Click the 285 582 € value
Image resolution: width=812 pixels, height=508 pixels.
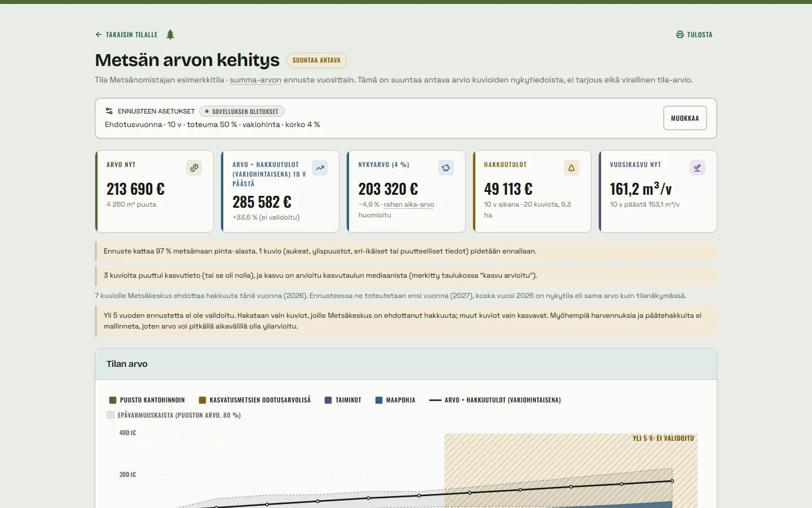tap(262, 202)
